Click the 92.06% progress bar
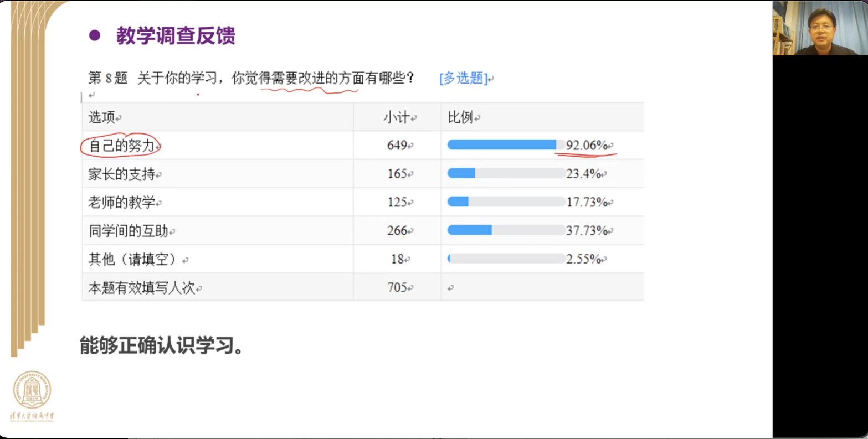The width and height of the screenshot is (868, 439). [506, 145]
